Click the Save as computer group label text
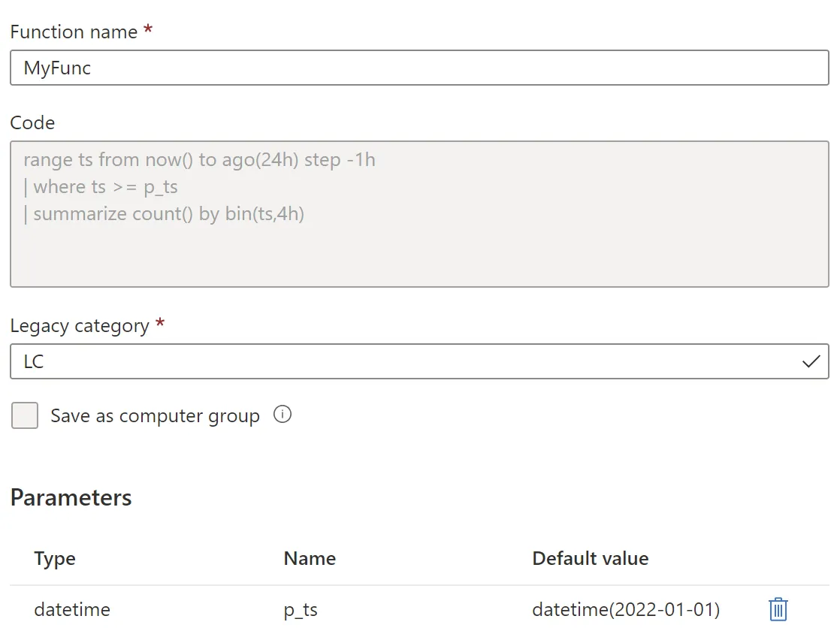The image size is (840, 628). coord(155,415)
